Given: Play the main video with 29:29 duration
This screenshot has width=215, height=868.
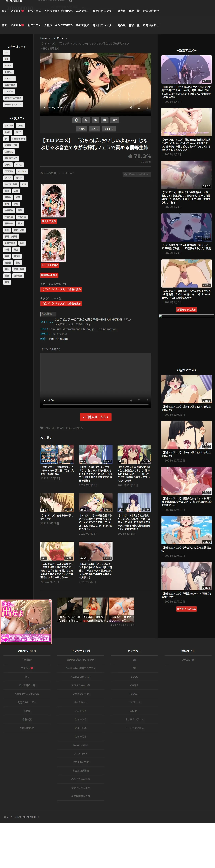Looking at the screenshot, I should 45,108.
